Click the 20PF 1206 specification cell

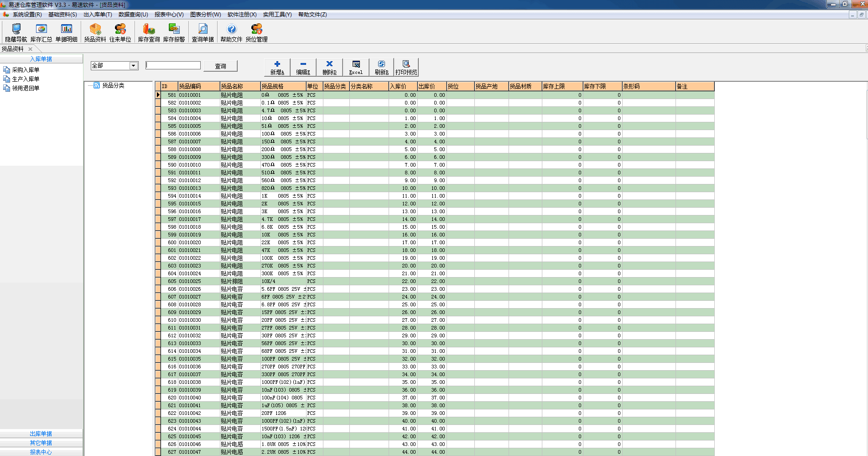tap(283, 413)
